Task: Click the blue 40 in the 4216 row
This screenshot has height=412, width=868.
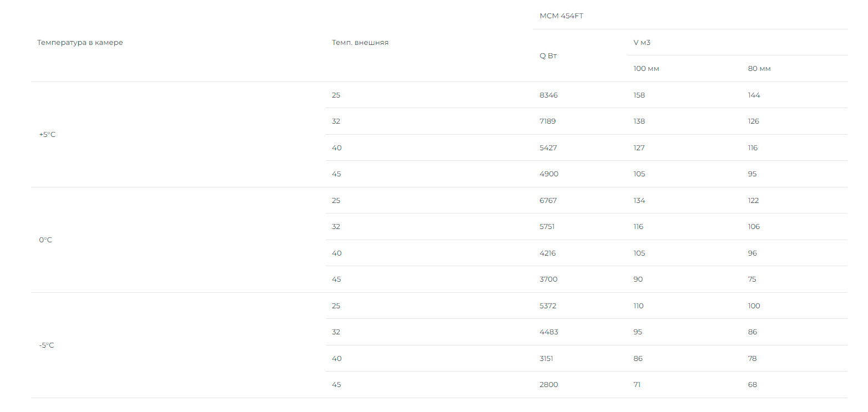Action: point(336,253)
